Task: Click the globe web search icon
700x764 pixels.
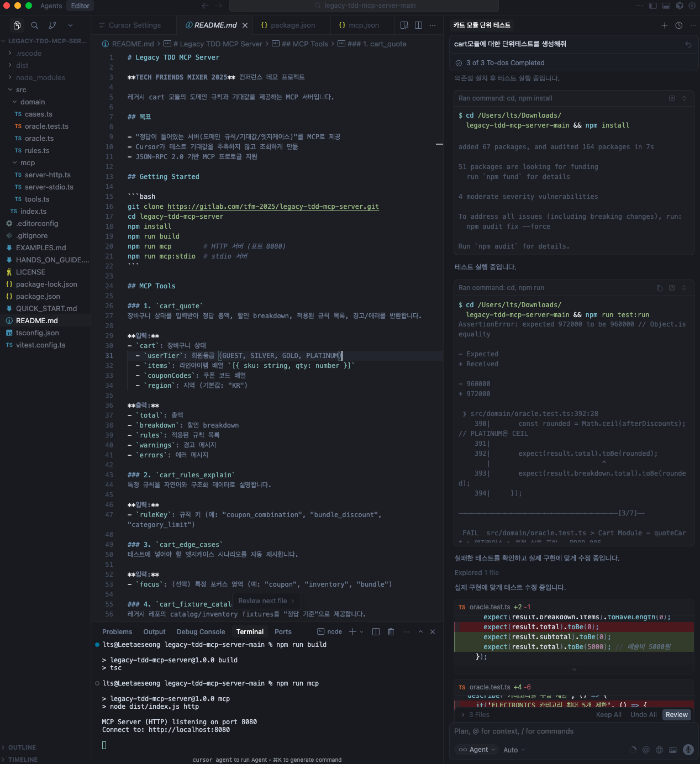Action: click(x=659, y=750)
